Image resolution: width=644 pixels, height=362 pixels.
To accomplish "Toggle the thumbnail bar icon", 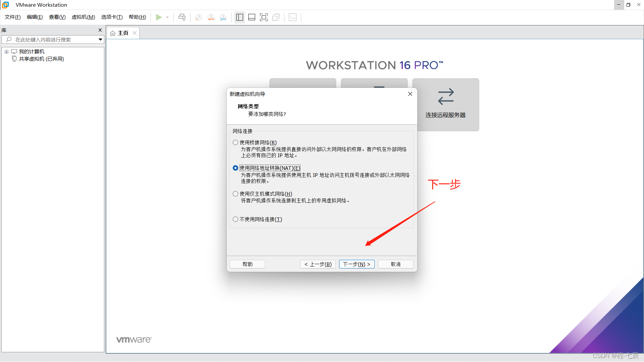I will click(x=252, y=17).
